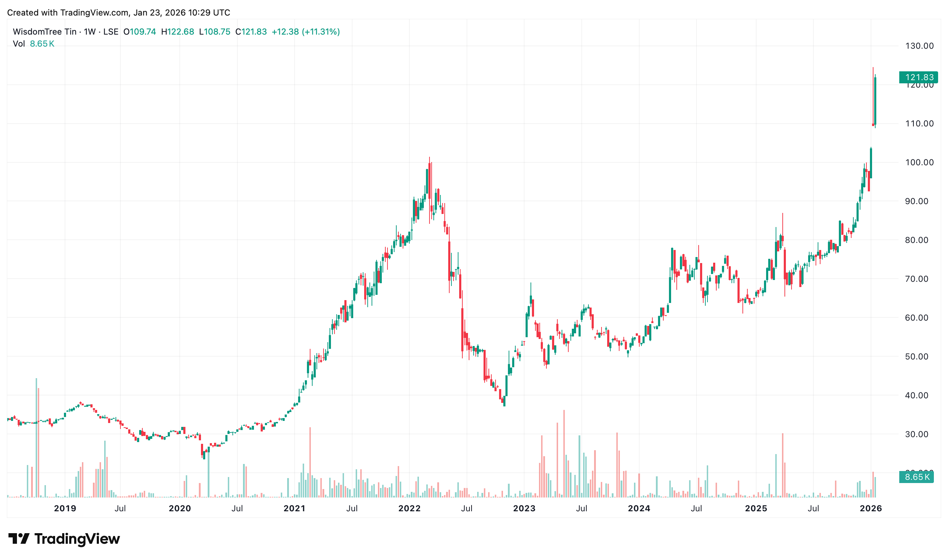Click the 2021 label on time axis
Image resolution: width=948 pixels, height=560 pixels.
294,508
